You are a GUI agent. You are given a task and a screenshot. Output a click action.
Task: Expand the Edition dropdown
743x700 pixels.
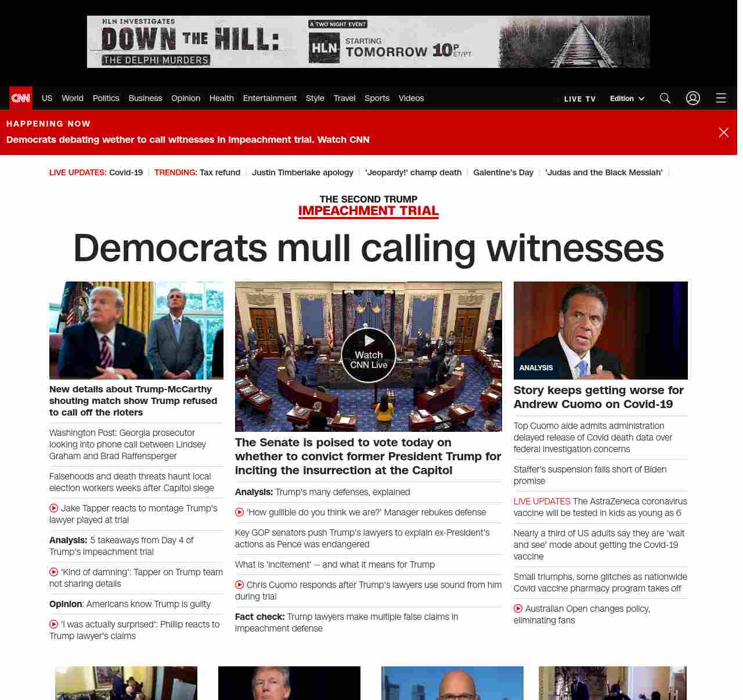pyautogui.click(x=627, y=99)
